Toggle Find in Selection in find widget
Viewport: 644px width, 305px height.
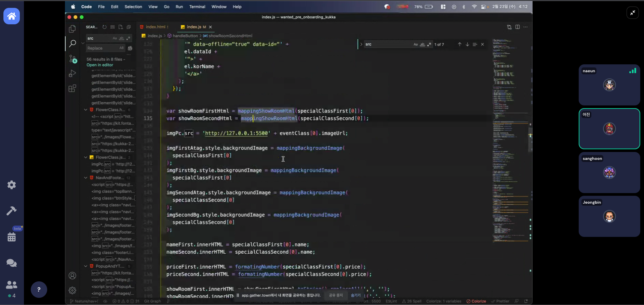[x=475, y=45]
